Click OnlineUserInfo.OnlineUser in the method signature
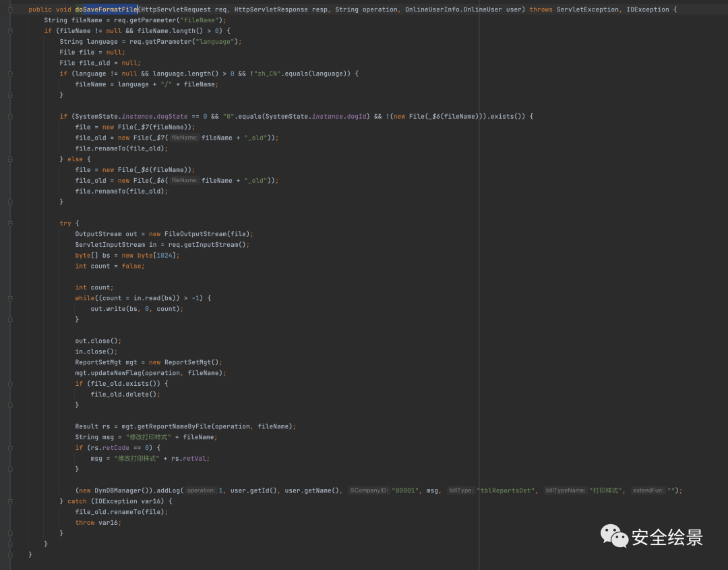The image size is (728, 570). (453, 9)
